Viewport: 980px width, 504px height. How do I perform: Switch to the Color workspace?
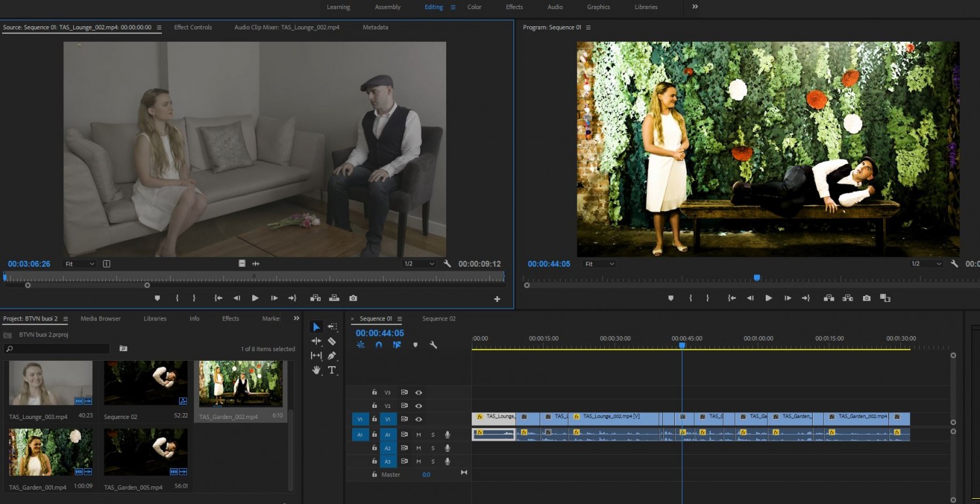[474, 7]
